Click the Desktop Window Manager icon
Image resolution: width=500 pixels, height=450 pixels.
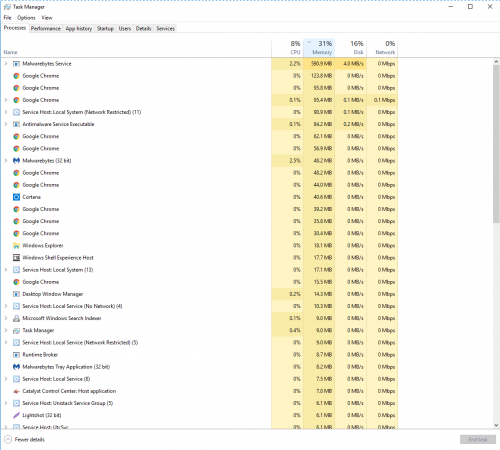(16, 294)
